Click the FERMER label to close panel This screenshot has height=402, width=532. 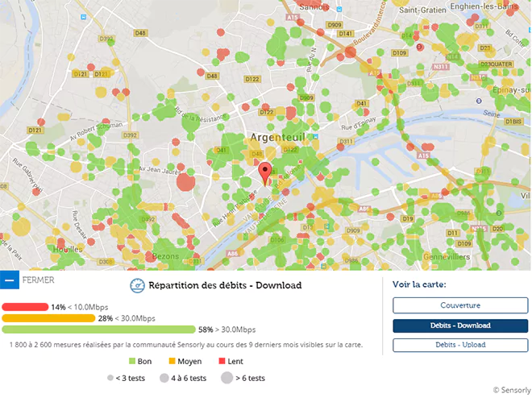click(39, 280)
